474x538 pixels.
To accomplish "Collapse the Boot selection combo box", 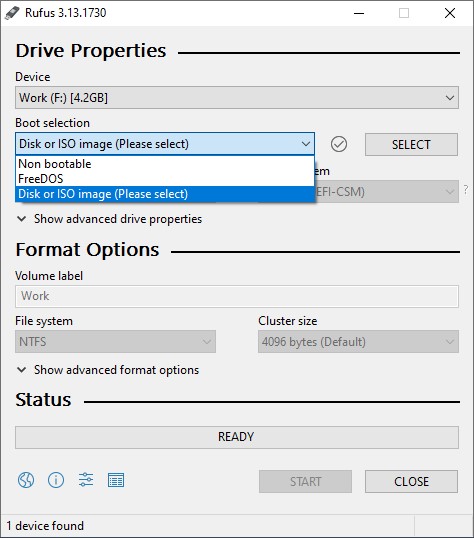I will click(x=165, y=144).
